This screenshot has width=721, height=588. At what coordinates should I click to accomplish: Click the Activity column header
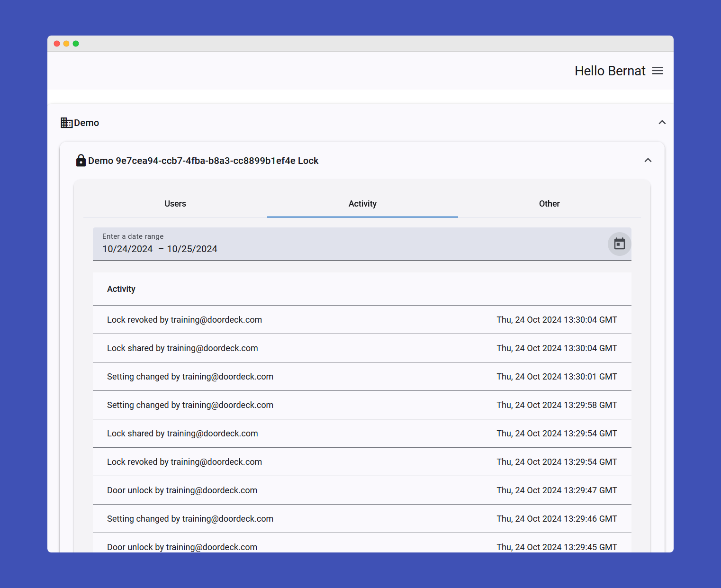pos(121,289)
